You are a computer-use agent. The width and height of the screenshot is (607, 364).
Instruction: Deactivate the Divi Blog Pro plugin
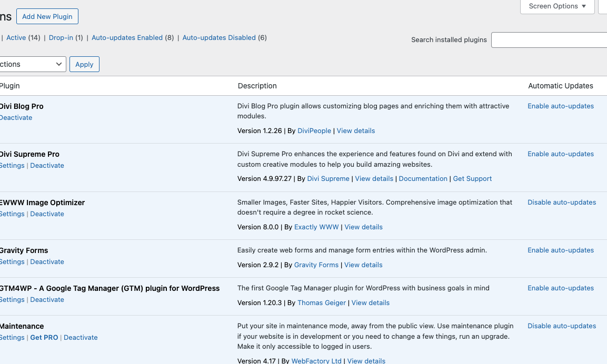tap(16, 118)
